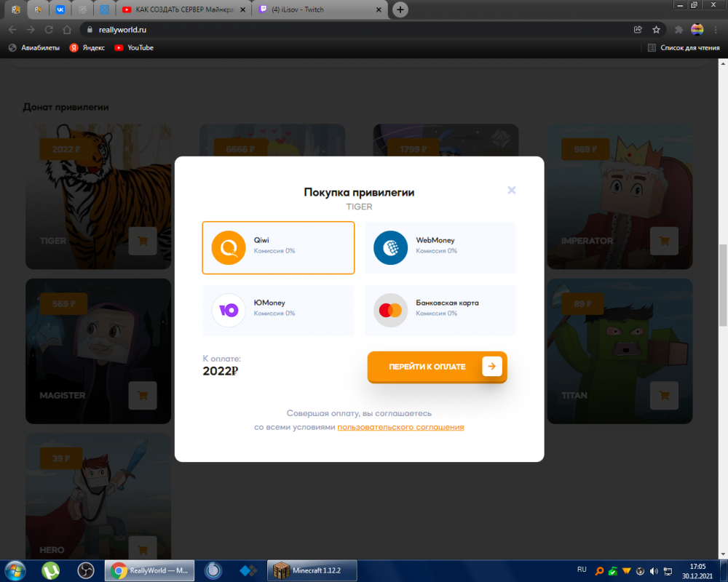Image resolution: width=728 pixels, height=582 pixels.
Task: Open the Яндекс bookmark
Action: click(x=87, y=48)
